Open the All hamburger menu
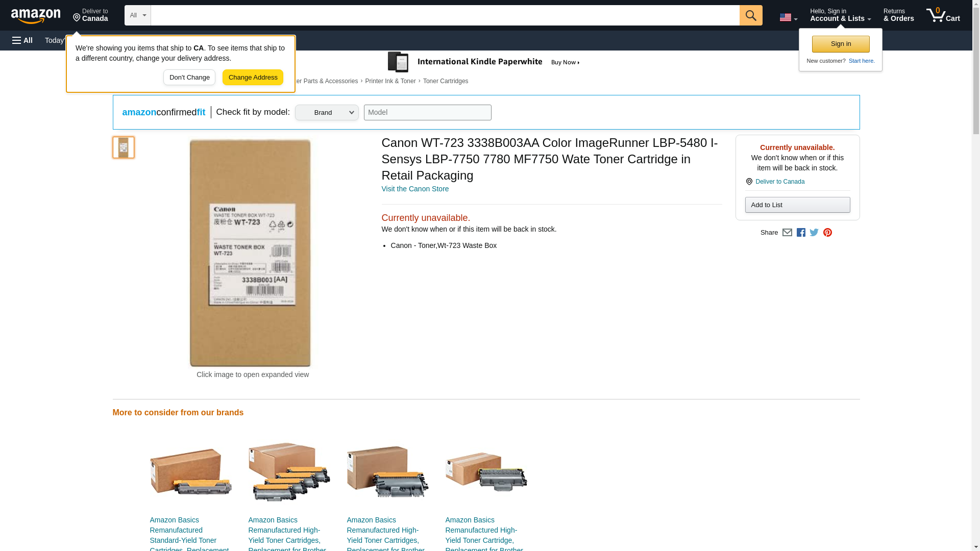980x551 pixels. point(22,40)
